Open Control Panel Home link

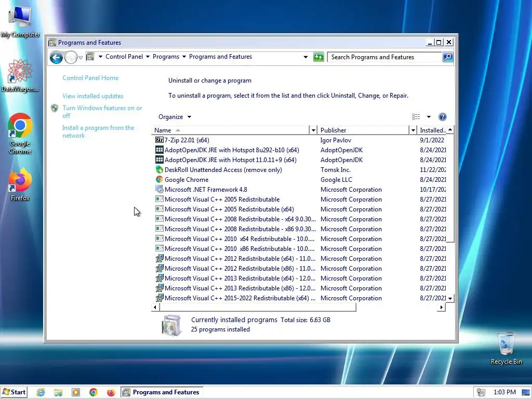(90, 78)
